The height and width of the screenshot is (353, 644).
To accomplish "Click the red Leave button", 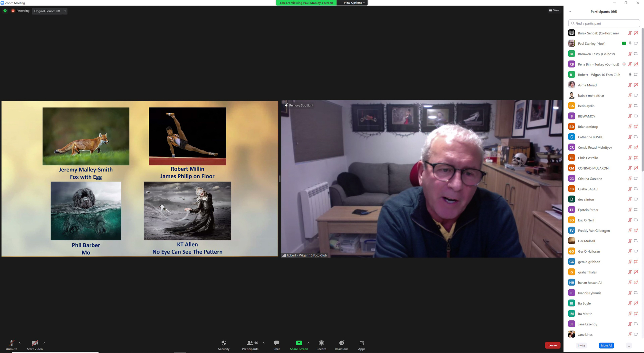I will (x=552, y=345).
